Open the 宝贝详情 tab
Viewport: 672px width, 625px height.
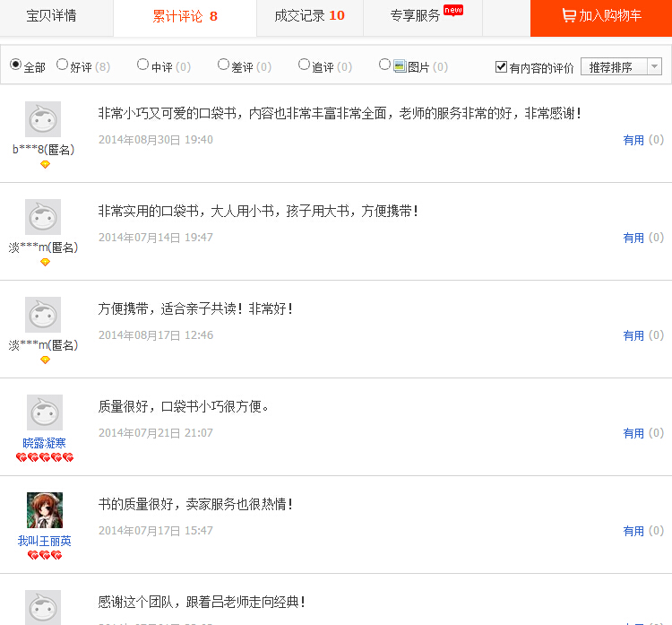(51, 16)
